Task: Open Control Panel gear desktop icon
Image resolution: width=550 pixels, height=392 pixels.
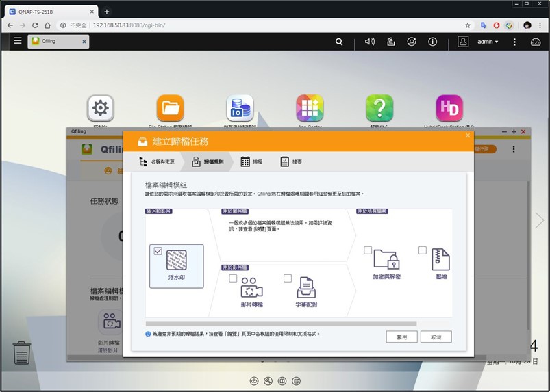Action: point(100,108)
